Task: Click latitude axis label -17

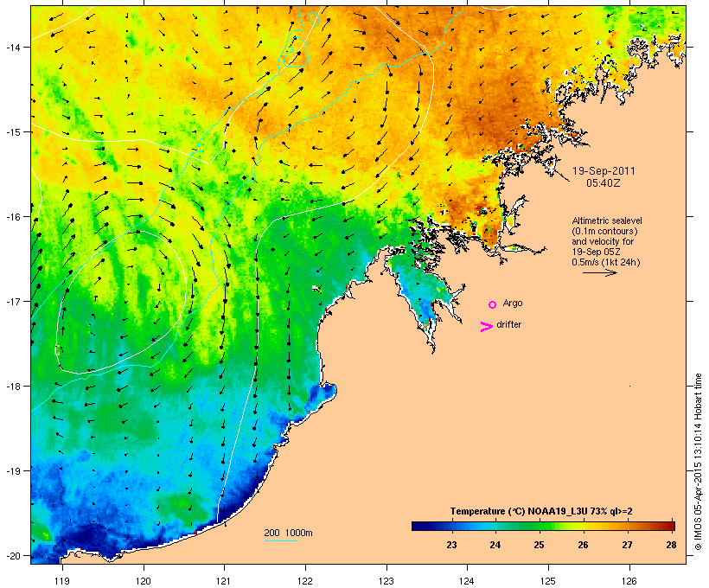Action: [13, 302]
